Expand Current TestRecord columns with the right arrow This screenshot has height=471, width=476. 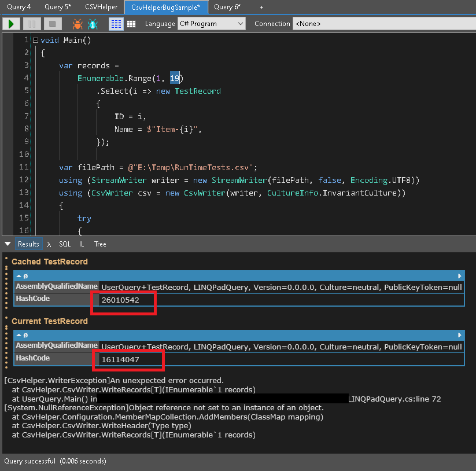[x=461, y=334]
